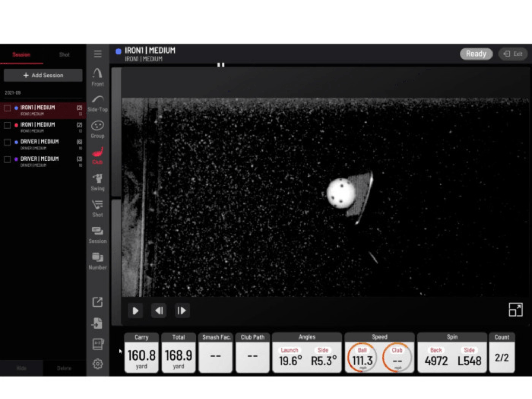Switch to the Shot tab
The width and height of the screenshot is (532, 399).
(x=64, y=55)
